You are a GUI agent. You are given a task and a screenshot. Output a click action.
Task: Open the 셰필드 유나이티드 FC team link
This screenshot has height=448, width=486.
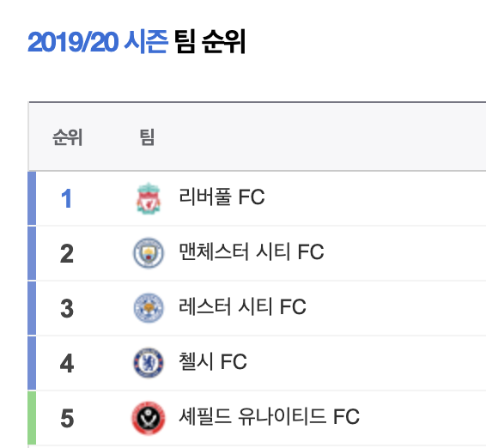tap(269, 416)
